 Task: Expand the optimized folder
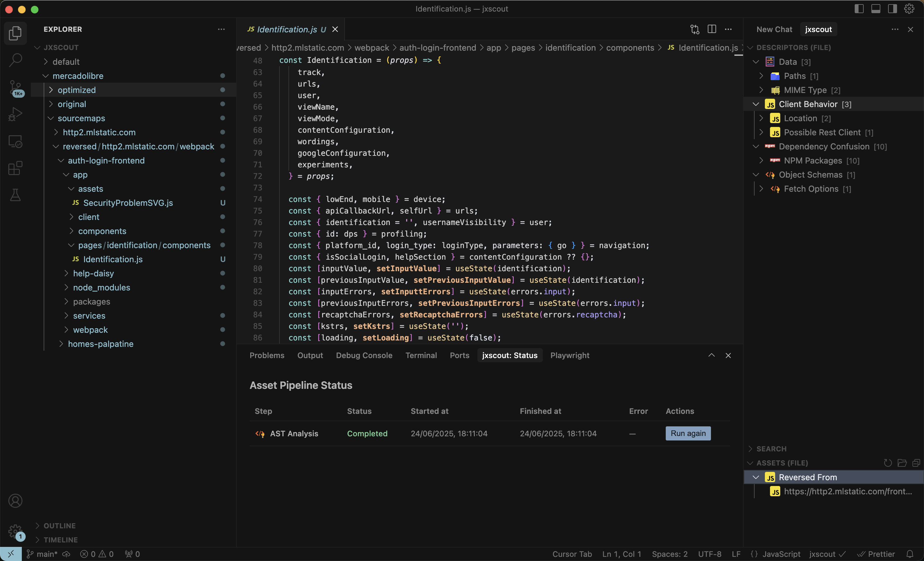(x=133, y=90)
